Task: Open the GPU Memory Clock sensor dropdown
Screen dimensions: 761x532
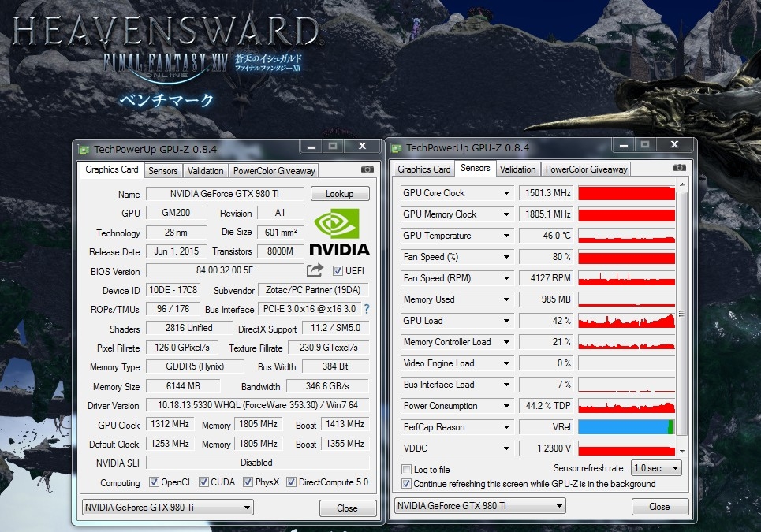Action: point(506,214)
